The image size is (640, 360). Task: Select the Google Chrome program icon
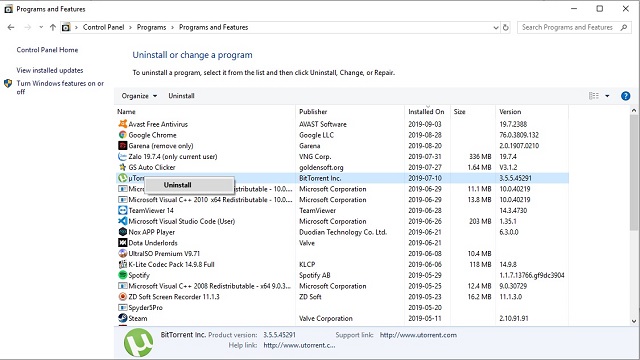[x=122, y=135]
